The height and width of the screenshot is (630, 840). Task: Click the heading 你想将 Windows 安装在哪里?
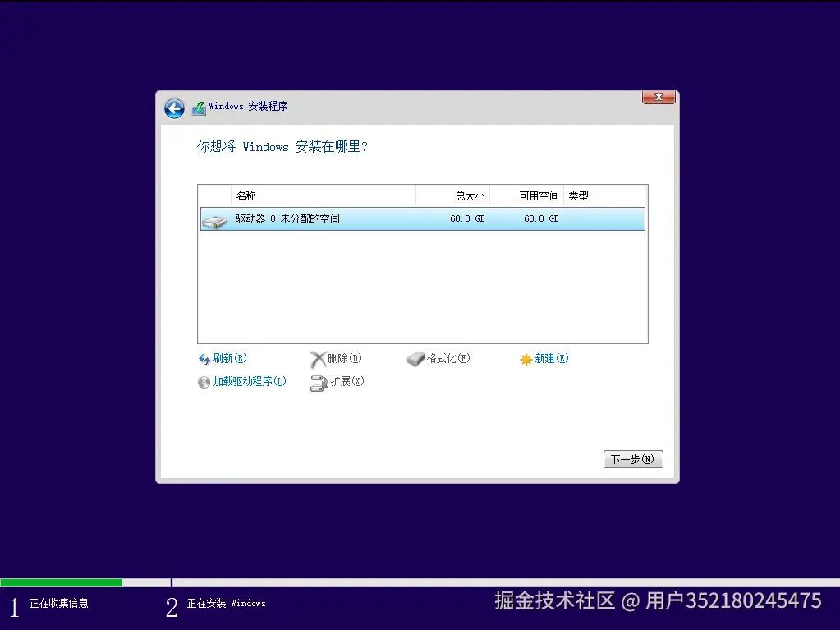coord(282,147)
